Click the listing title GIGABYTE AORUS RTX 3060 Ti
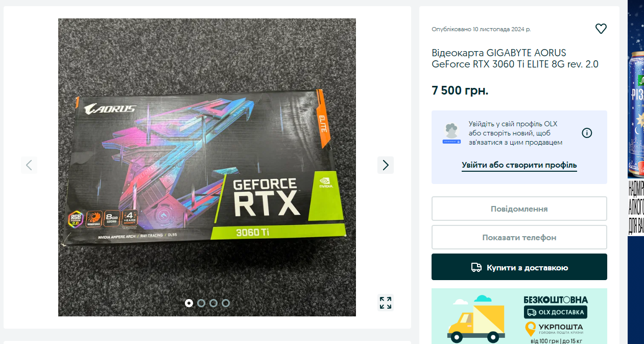The height and width of the screenshot is (344, 644). (x=515, y=59)
